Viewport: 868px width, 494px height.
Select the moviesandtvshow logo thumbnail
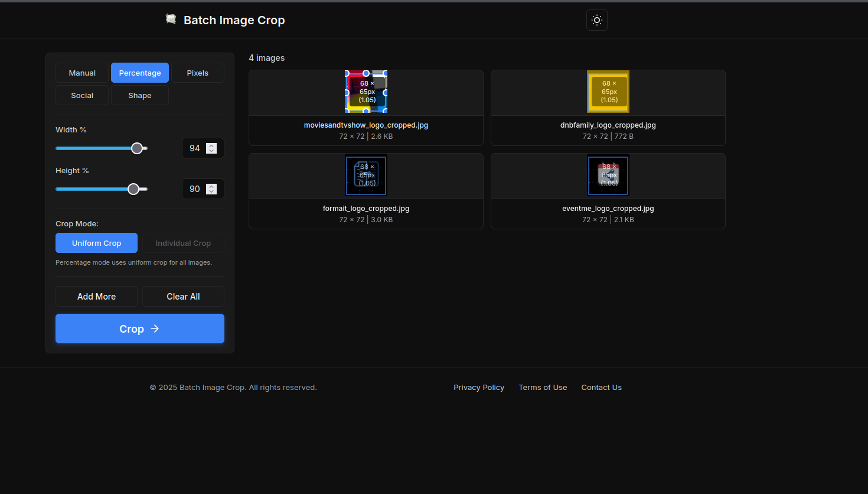click(x=366, y=92)
